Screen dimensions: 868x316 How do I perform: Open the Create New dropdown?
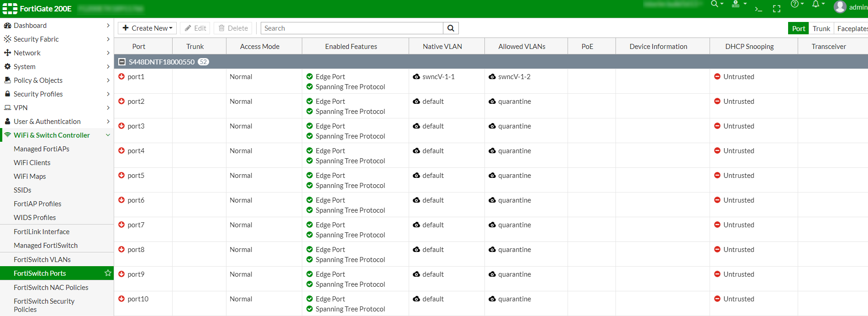pyautogui.click(x=147, y=28)
